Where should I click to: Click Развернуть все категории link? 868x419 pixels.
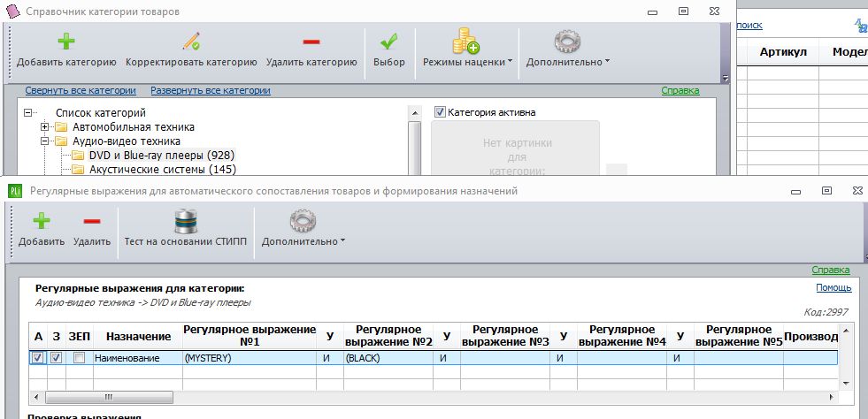coord(211,91)
